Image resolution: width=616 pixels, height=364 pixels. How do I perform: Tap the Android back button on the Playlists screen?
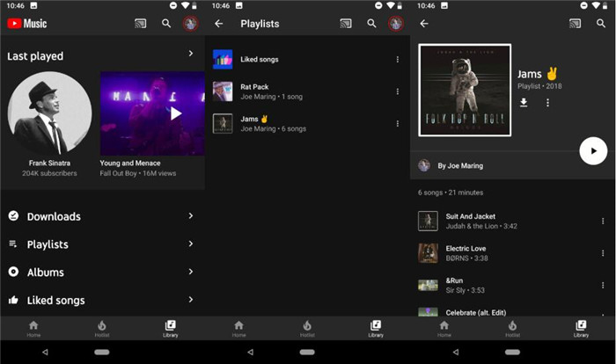tap(250, 353)
